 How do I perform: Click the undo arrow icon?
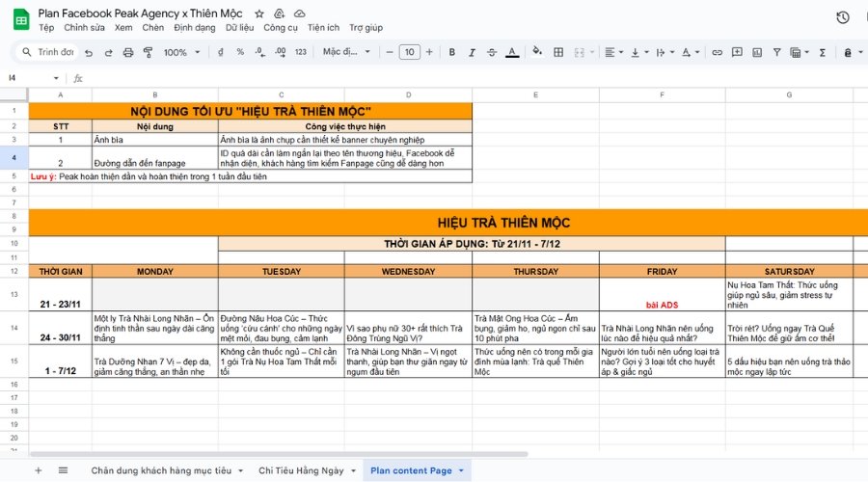(89, 53)
